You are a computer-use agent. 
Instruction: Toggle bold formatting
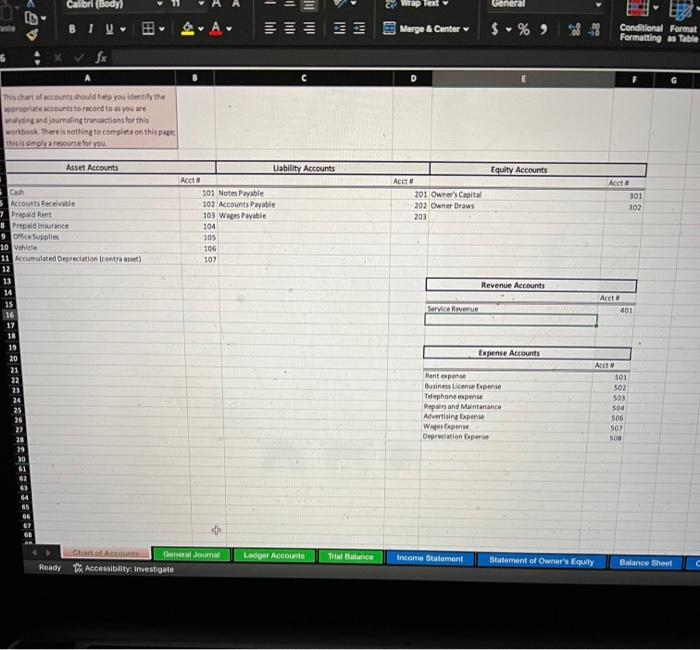pyautogui.click(x=72, y=29)
